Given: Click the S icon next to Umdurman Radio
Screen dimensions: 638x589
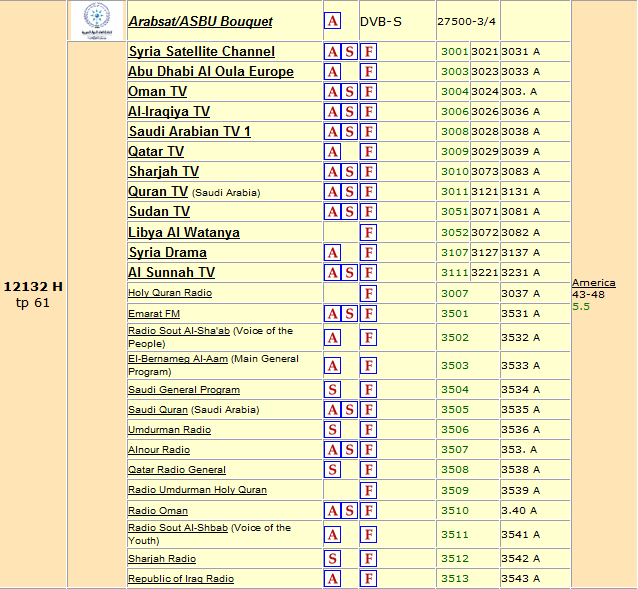Looking at the screenshot, I should (x=332, y=429).
